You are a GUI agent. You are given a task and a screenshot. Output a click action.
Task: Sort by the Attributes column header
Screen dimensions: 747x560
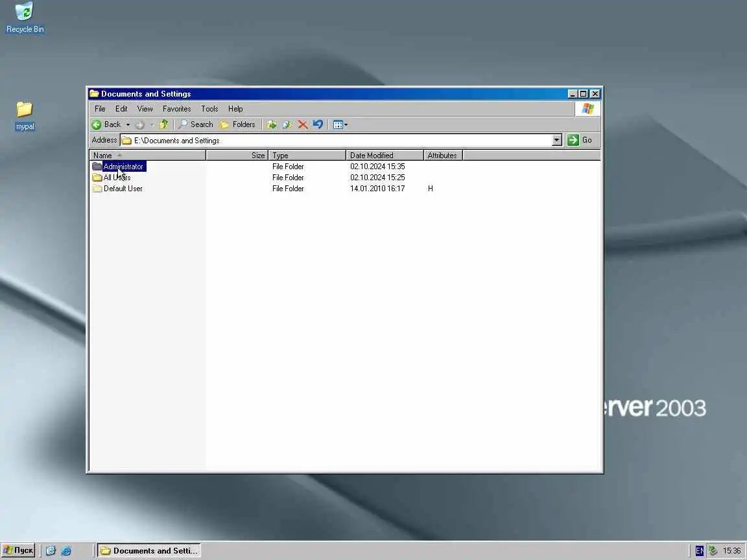tap(444, 156)
